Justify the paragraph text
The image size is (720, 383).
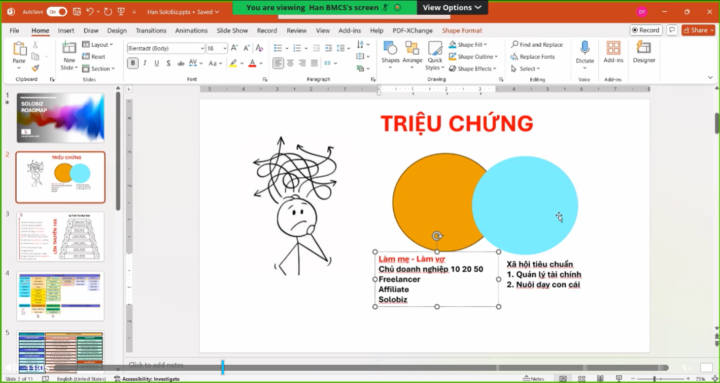tap(314, 63)
